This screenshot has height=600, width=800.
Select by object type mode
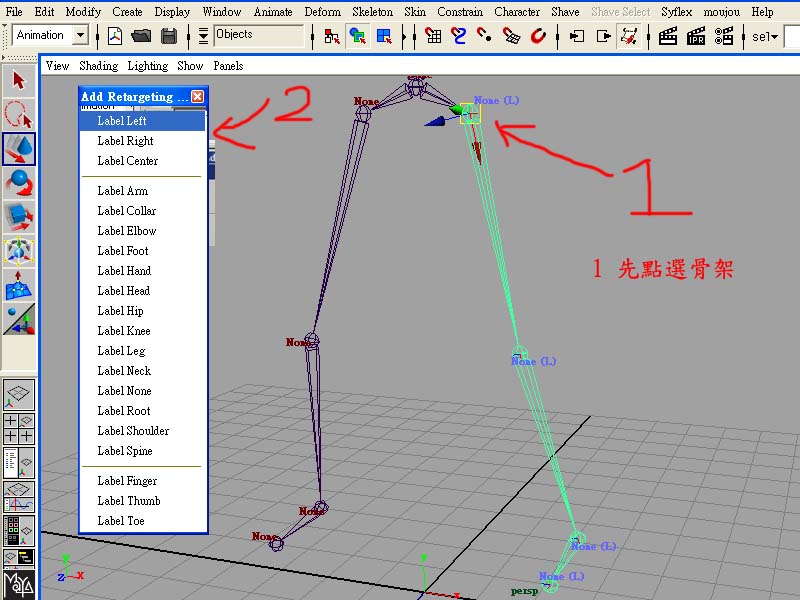pyautogui.click(x=358, y=36)
